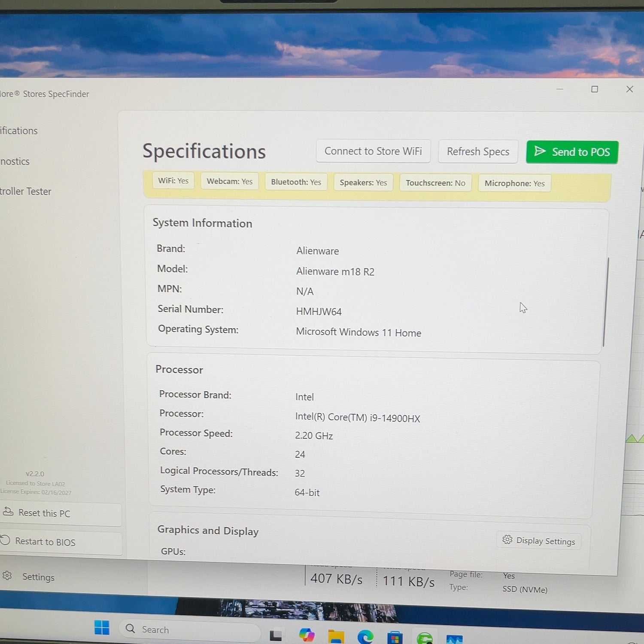This screenshot has width=644, height=644.
Task: Click the 'Serial Number:' label
Action: (190, 309)
